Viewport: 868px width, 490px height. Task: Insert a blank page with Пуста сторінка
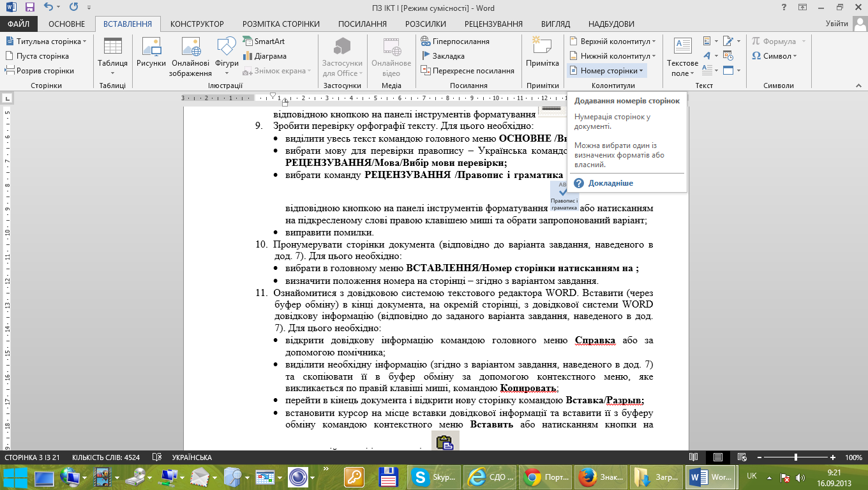click(x=37, y=56)
